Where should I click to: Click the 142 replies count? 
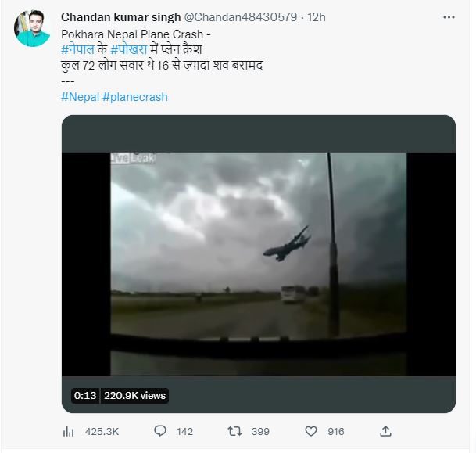pos(185,431)
